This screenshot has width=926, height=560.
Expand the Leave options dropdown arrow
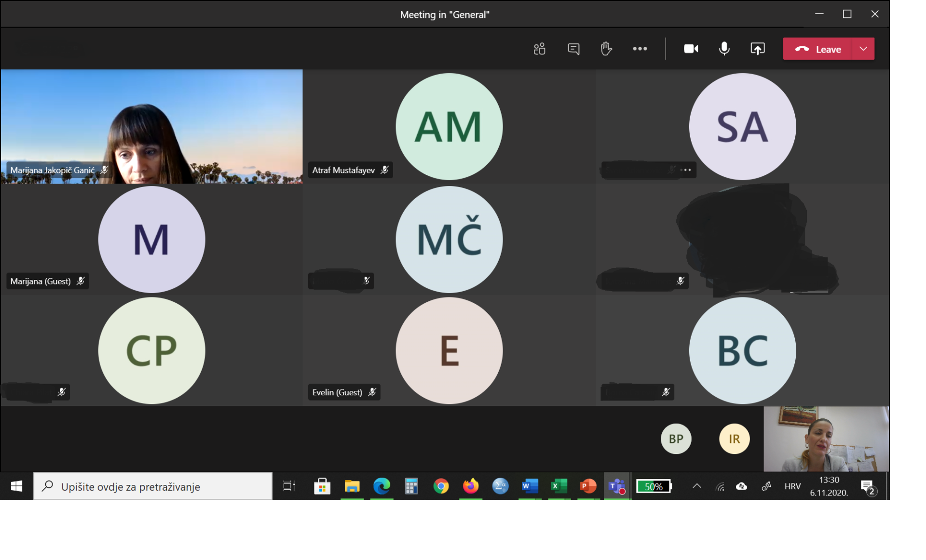pos(863,49)
